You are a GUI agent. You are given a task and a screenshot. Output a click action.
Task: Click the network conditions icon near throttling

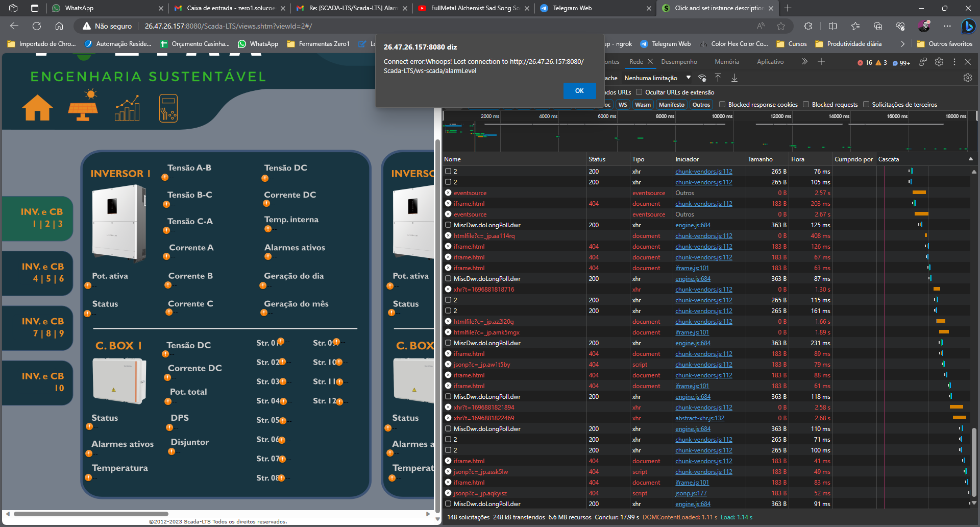pos(702,78)
